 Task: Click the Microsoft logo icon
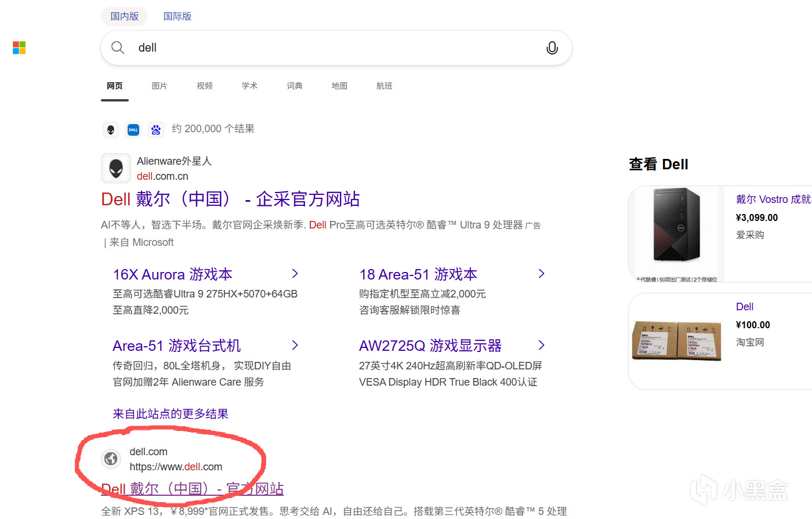coord(19,48)
